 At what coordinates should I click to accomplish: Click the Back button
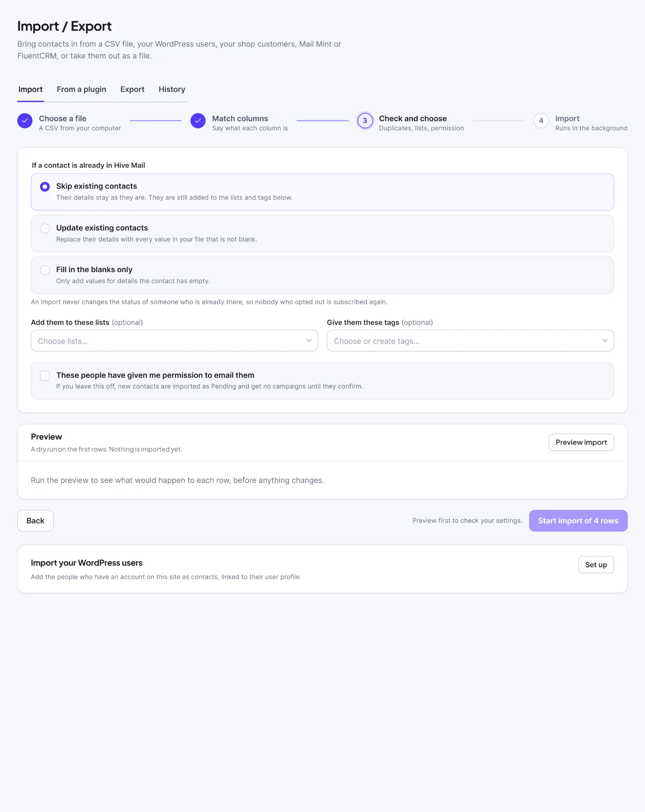tap(35, 521)
